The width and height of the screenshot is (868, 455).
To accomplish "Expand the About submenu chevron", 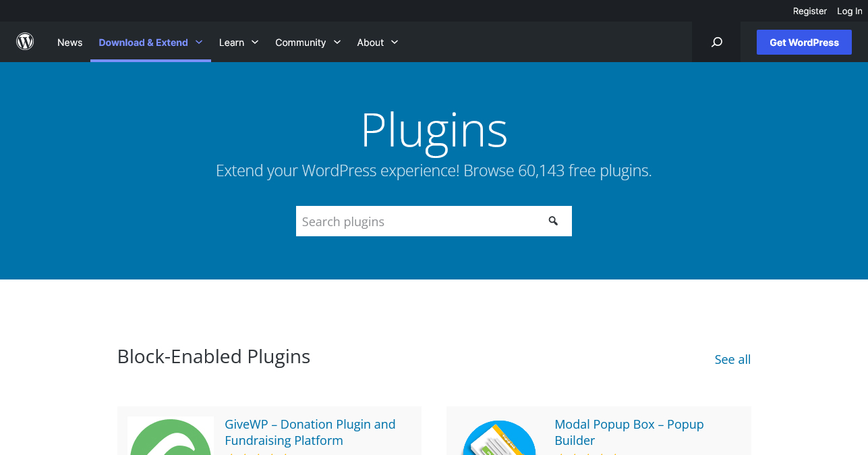I will [395, 42].
